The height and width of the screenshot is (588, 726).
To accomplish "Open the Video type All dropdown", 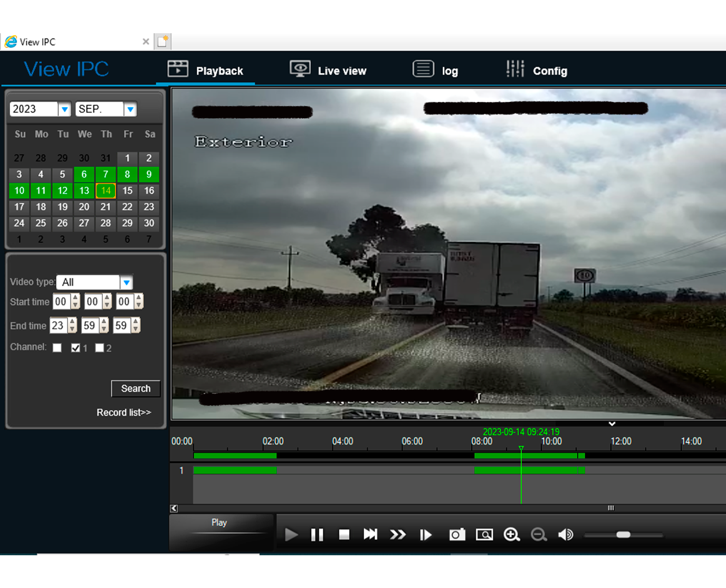I will tap(126, 282).
